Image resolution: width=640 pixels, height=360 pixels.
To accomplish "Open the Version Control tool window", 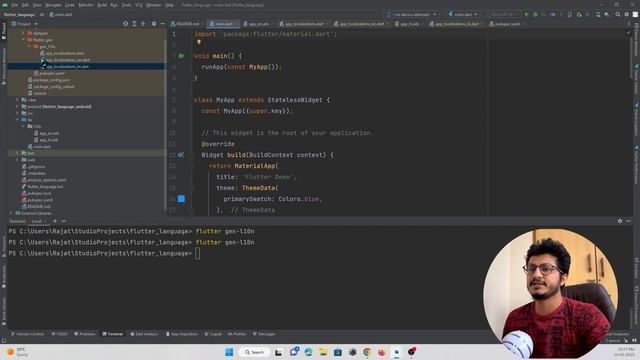I will (x=27, y=334).
